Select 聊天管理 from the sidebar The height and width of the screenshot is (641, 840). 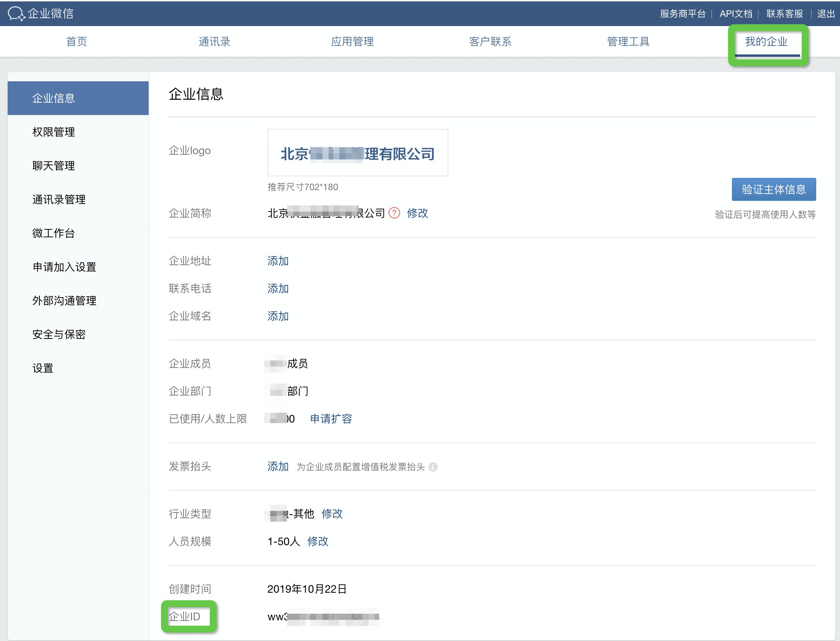54,166
